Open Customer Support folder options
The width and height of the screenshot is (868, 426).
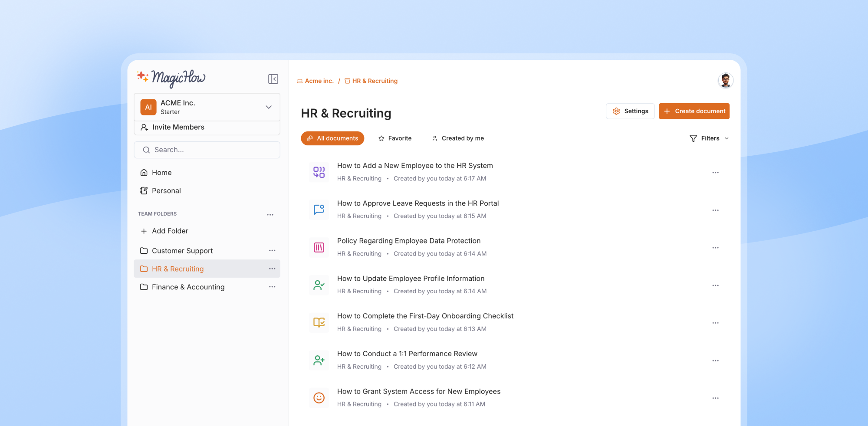click(x=272, y=251)
